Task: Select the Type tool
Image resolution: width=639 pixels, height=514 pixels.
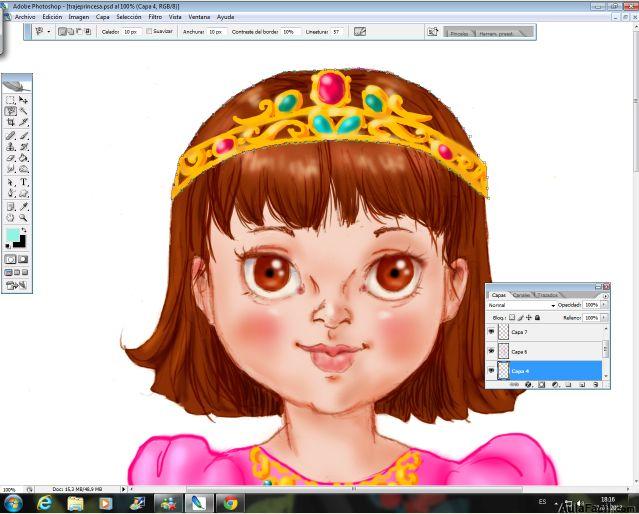Action: 24,182
